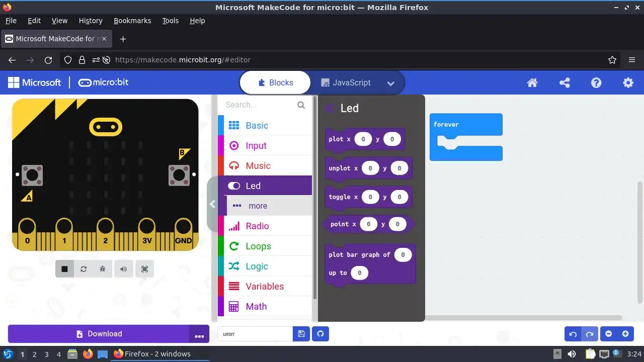This screenshot has width=644, height=362.
Task: Redo the editor action
Action: [x=590, y=334]
